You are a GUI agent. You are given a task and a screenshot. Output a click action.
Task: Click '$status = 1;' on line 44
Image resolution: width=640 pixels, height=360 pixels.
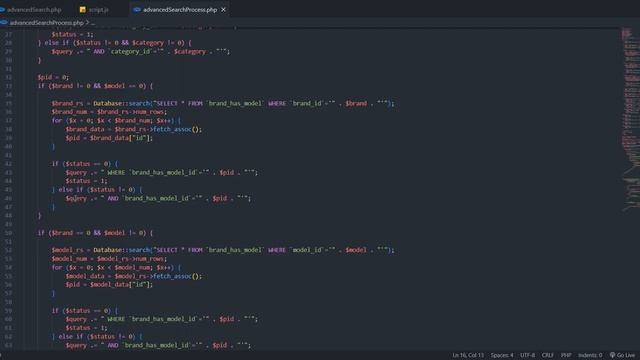pyautogui.click(x=87, y=181)
